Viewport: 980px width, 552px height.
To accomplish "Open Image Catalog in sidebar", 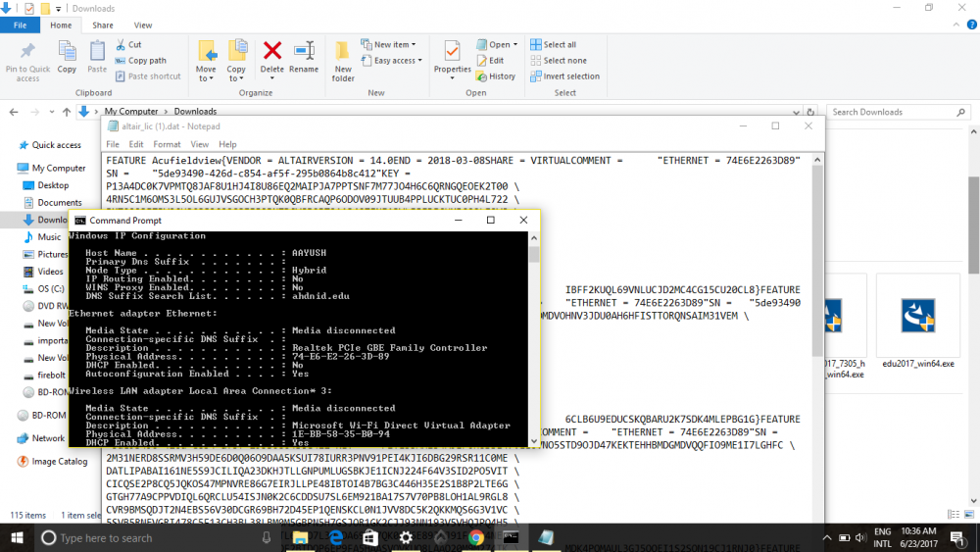I will [x=53, y=462].
